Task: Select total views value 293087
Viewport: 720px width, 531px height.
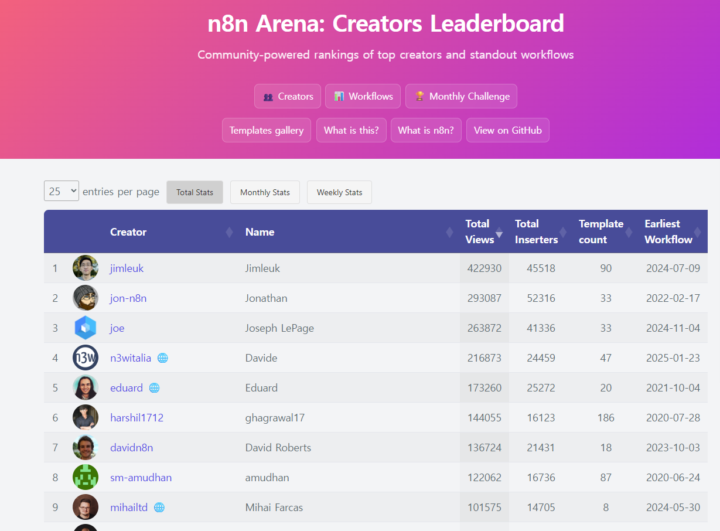Action: [484, 298]
